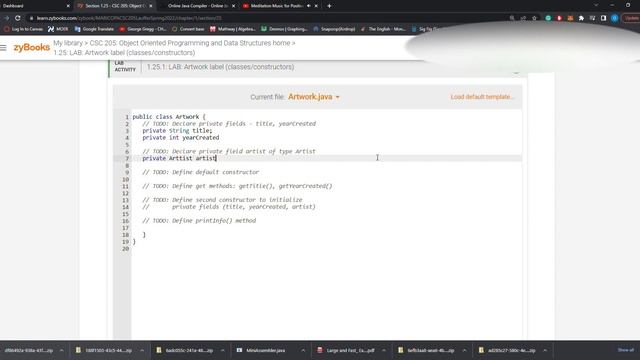Expand chevron for the last zip download
The height and width of the screenshot is (360, 640).
545,350
